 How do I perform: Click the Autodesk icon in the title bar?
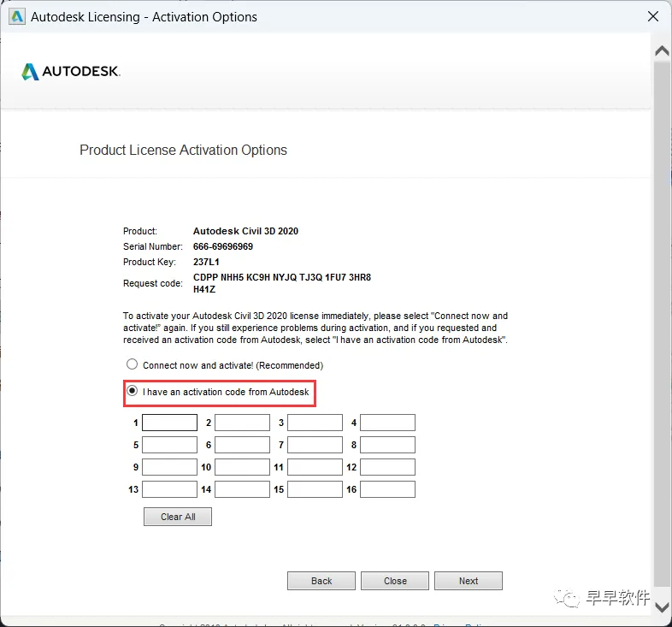[17, 17]
